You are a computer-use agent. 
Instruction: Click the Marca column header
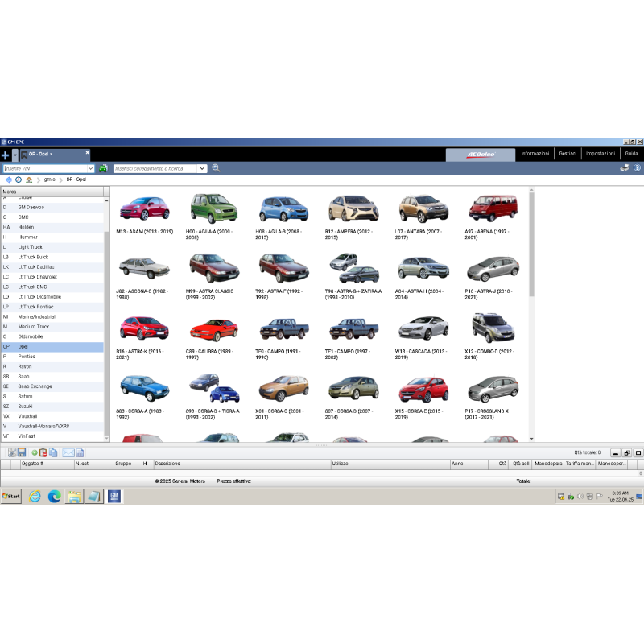tap(52, 192)
